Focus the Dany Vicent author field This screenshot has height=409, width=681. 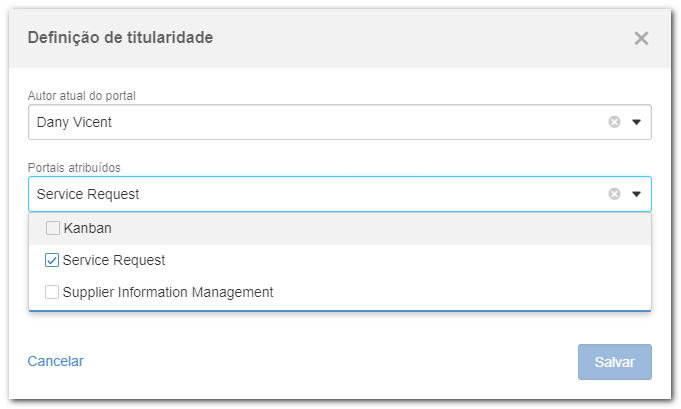(340, 122)
